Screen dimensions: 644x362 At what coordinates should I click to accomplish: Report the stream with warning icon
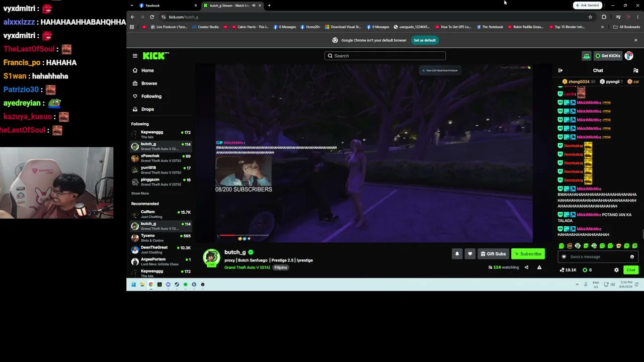539,267
